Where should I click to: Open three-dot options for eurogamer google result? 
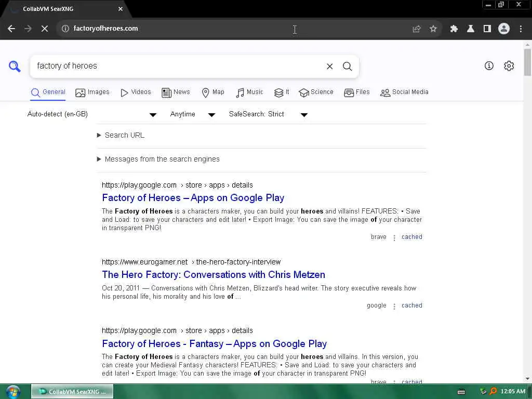[x=394, y=307]
